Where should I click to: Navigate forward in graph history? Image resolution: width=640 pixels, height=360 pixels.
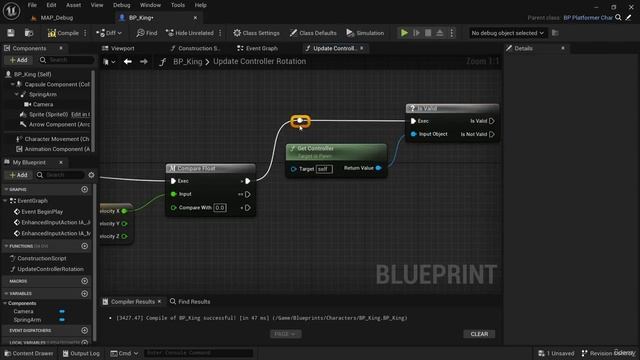144,62
